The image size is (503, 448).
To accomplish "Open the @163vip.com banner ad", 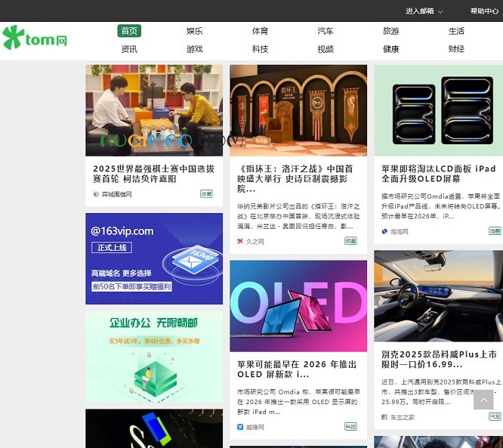I will click(x=154, y=258).
